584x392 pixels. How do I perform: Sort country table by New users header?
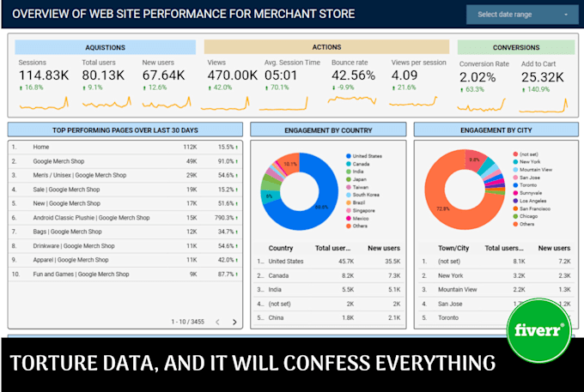tap(384, 248)
